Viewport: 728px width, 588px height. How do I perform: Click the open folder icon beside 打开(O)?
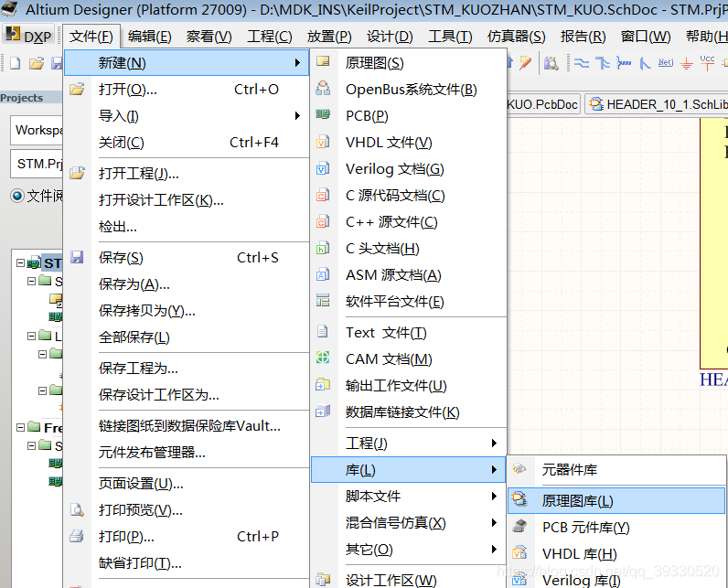77,89
